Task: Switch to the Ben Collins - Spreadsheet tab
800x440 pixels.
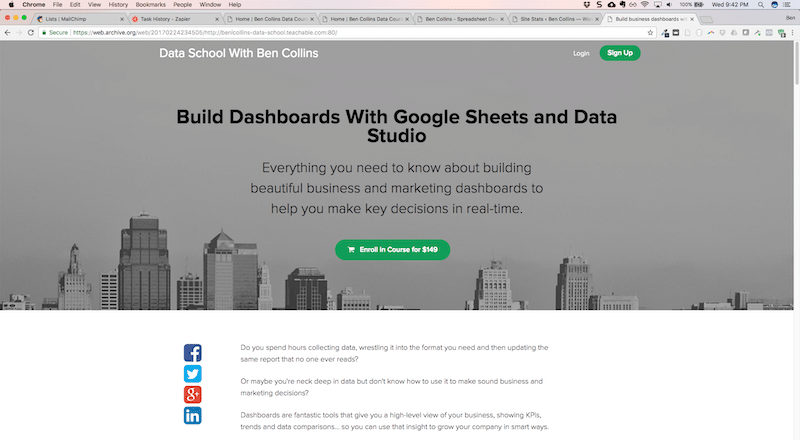Action: pos(460,19)
